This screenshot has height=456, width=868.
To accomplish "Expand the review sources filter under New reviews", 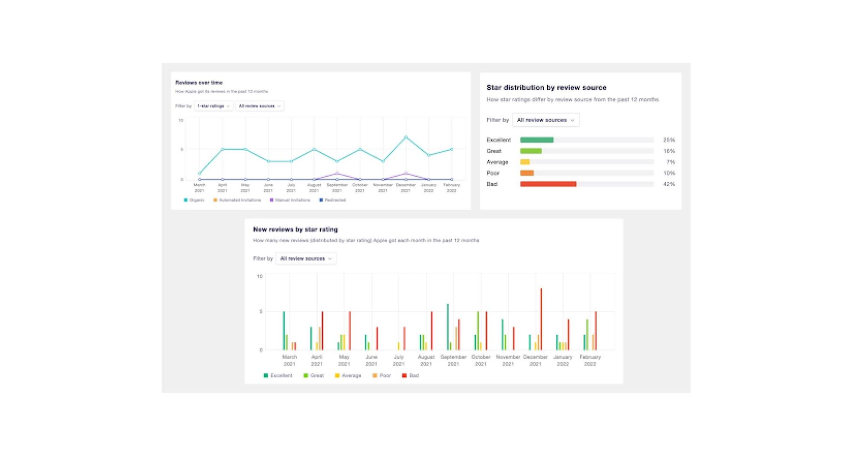I will click(306, 258).
